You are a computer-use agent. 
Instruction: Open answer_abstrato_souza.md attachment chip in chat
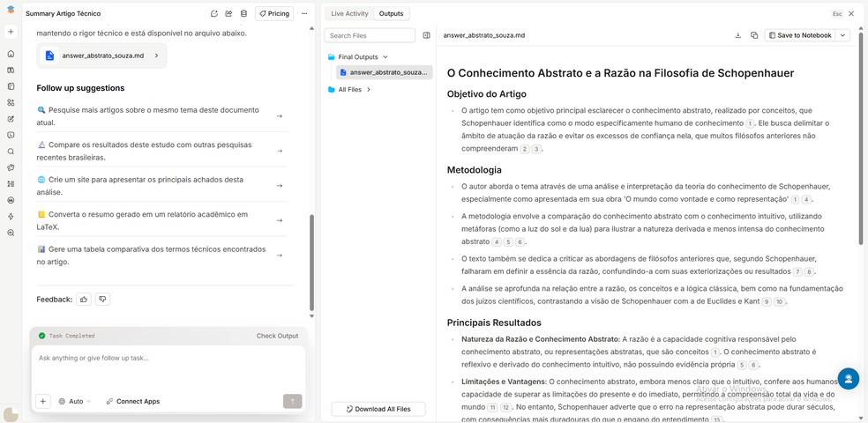point(101,56)
